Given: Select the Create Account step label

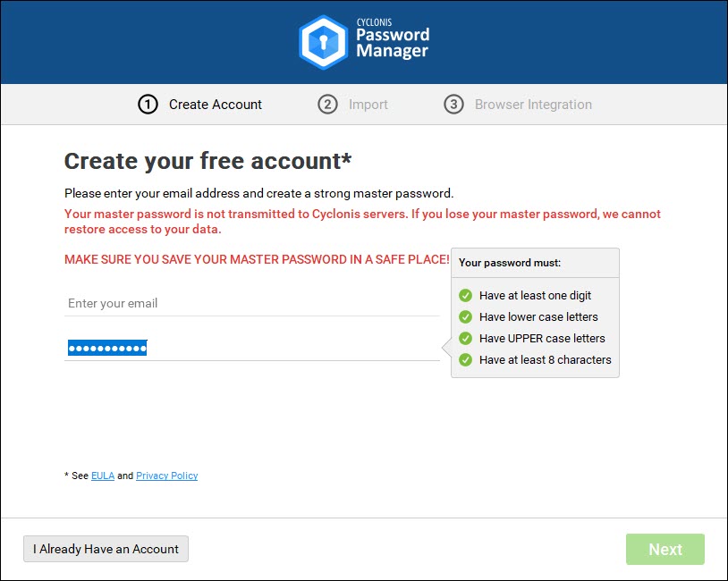Looking at the screenshot, I should [216, 105].
